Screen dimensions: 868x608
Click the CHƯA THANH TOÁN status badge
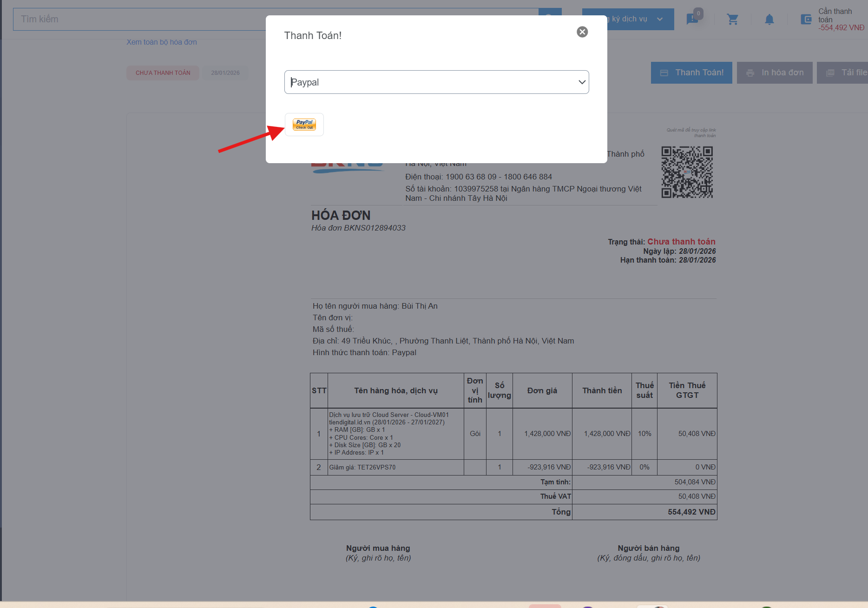(x=163, y=73)
